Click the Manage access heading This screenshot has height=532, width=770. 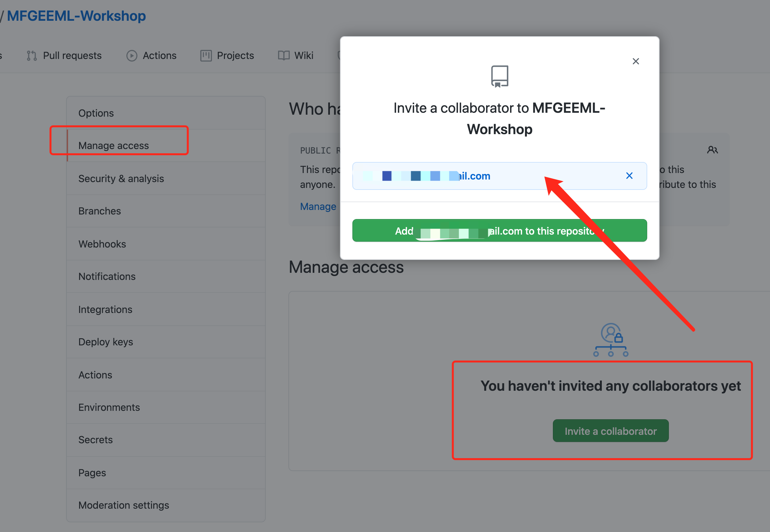(x=346, y=267)
